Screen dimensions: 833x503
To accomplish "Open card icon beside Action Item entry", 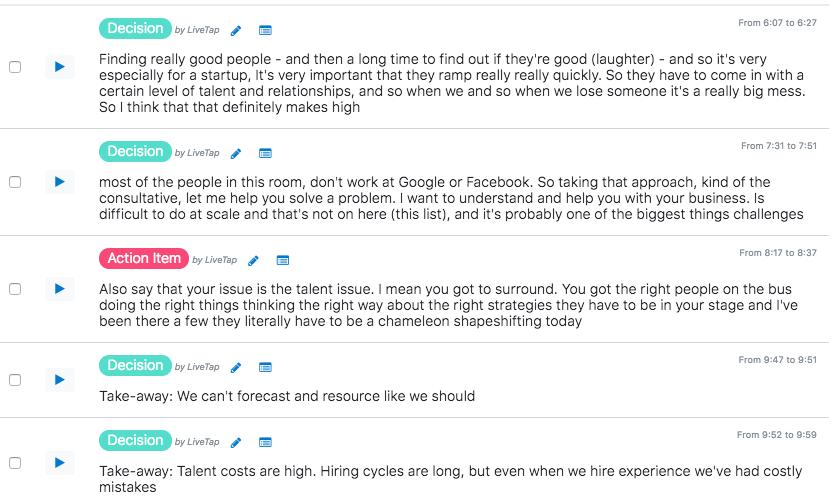I will (283, 261).
